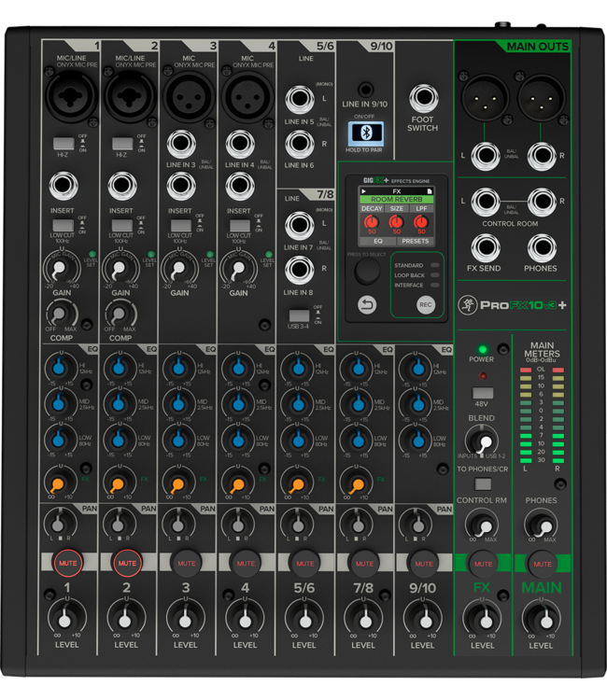Click channel 2 orange FX send knob

click(118, 483)
